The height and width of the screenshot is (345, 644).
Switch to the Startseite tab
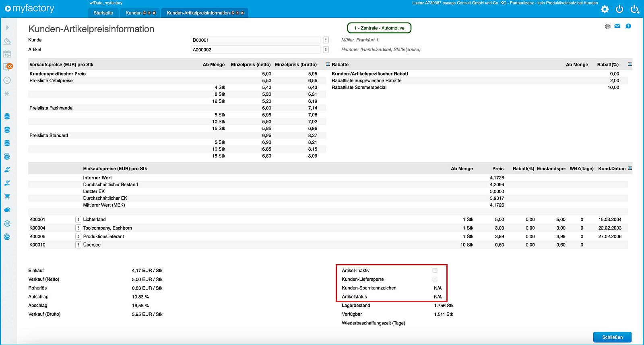click(x=103, y=13)
